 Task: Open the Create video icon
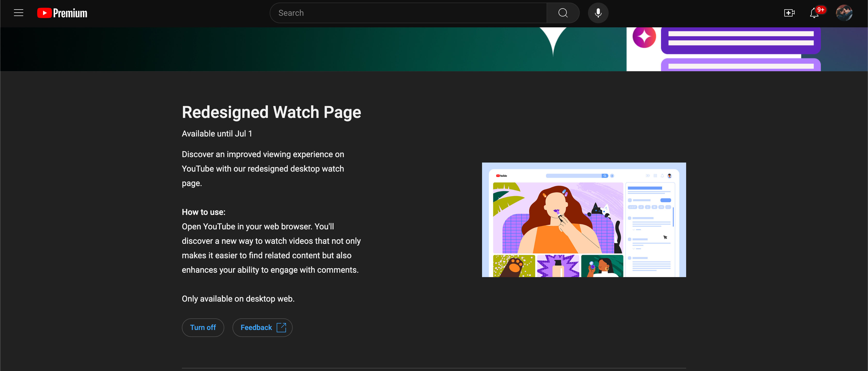click(789, 13)
